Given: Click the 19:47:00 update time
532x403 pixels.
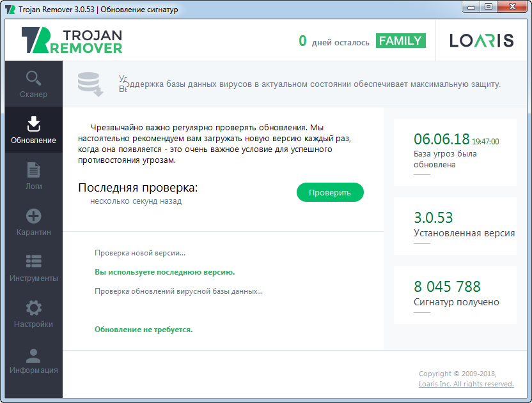Looking at the screenshot, I should (x=485, y=142).
